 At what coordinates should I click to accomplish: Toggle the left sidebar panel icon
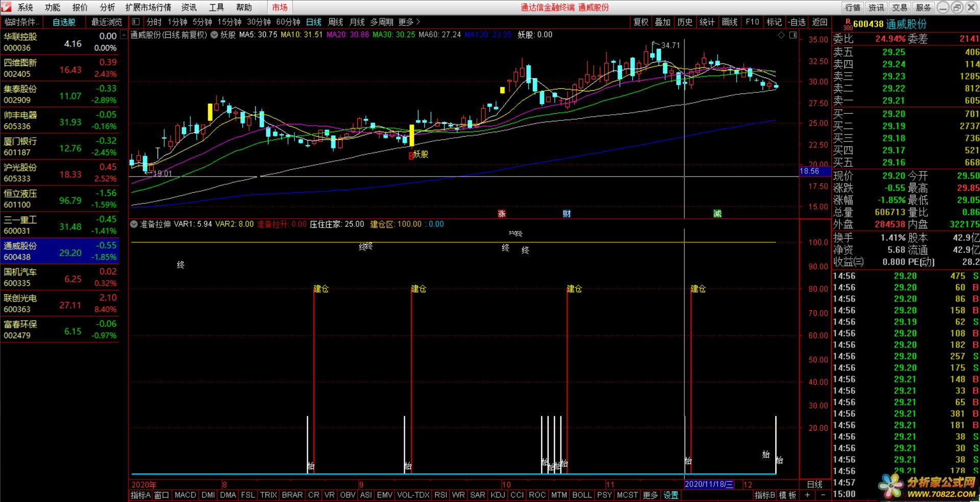point(135,22)
